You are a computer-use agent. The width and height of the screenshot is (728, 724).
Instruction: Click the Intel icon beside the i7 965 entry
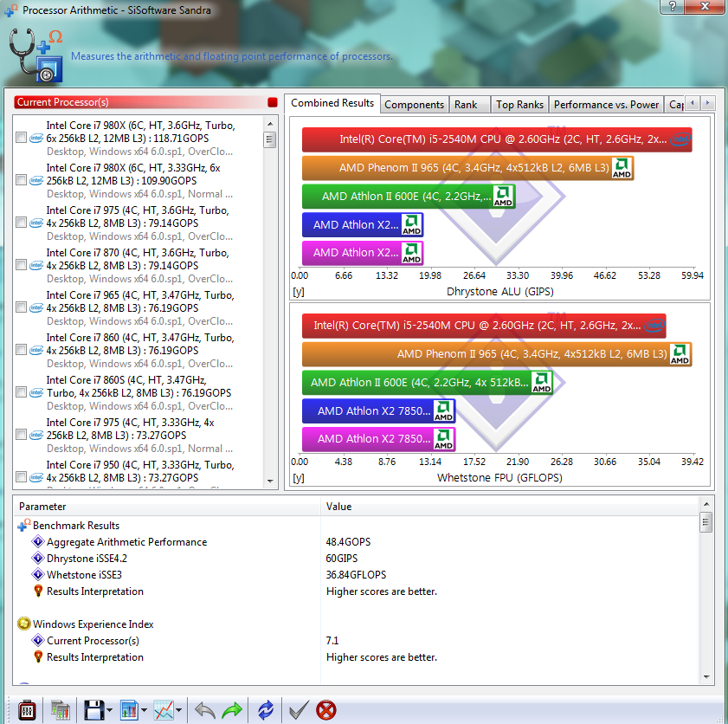pos(36,307)
